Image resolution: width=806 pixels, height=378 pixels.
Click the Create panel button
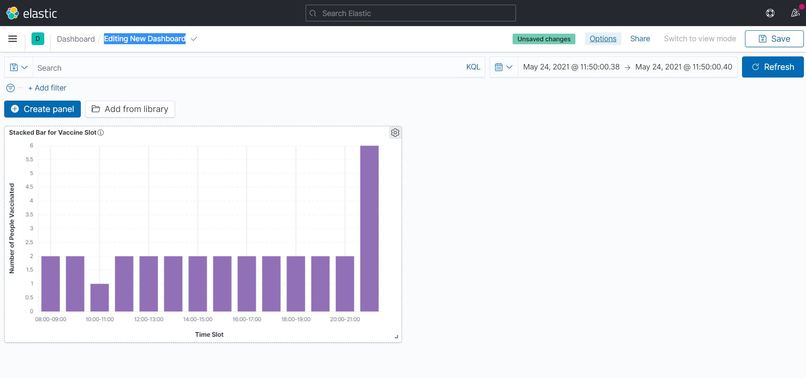pos(42,109)
